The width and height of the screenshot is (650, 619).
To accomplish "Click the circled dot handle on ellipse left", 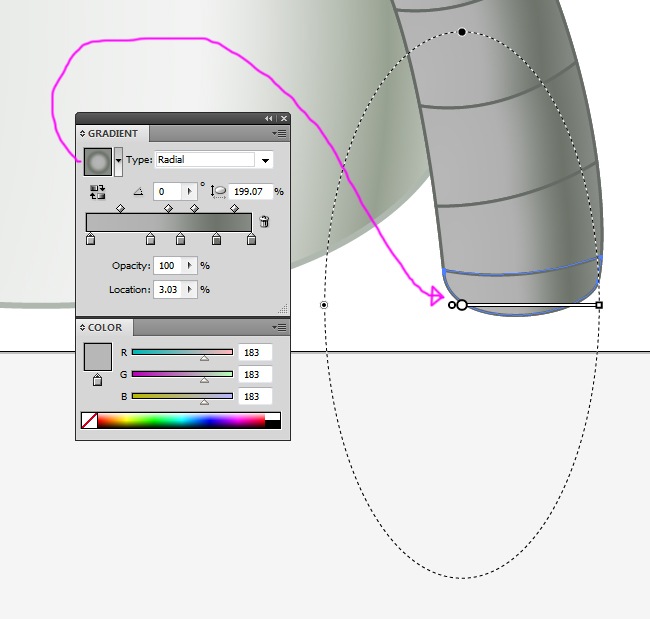I will [324, 305].
